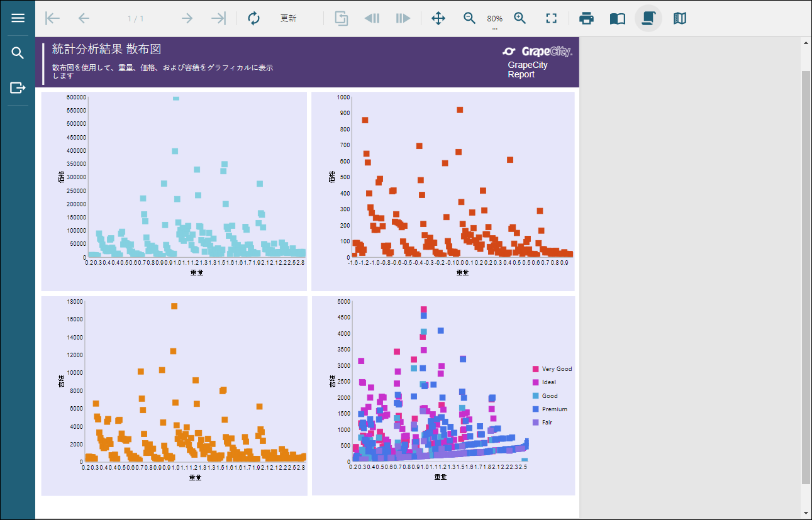Print the report
The width and height of the screenshot is (812, 520).
pyautogui.click(x=586, y=18)
